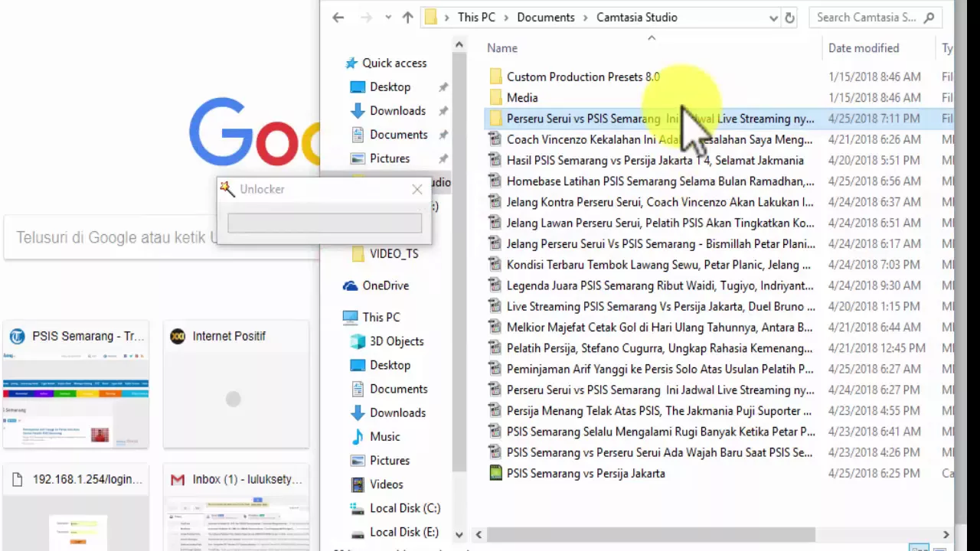Select Camtasia Studio in address breadcrumb
980x551 pixels.
(637, 18)
